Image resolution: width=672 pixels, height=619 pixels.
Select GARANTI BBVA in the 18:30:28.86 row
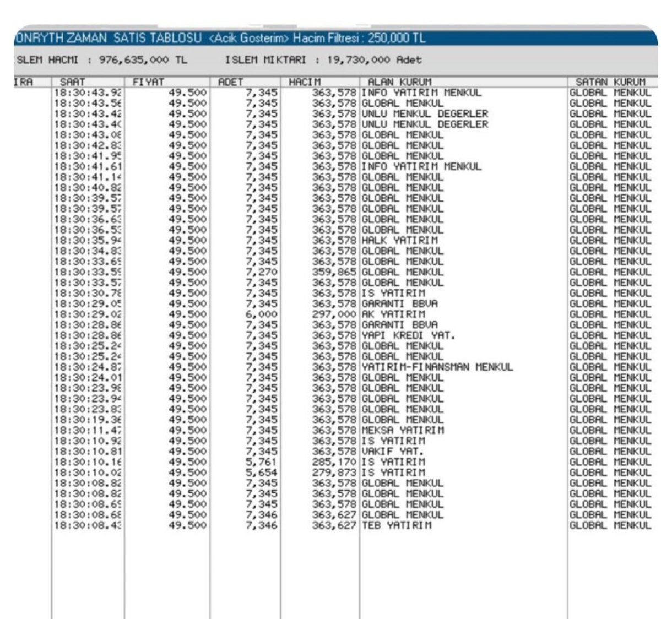tap(400, 325)
